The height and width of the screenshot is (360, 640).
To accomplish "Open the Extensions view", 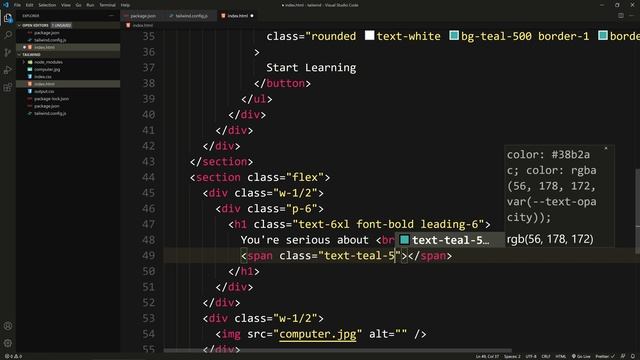I will pos(8,87).
